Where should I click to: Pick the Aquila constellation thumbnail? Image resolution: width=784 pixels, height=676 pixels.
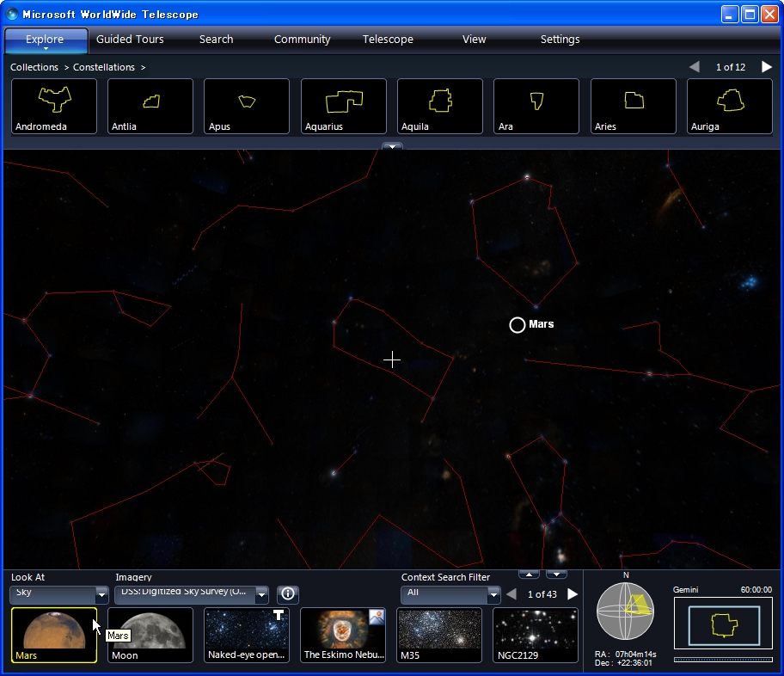point(440,106)
